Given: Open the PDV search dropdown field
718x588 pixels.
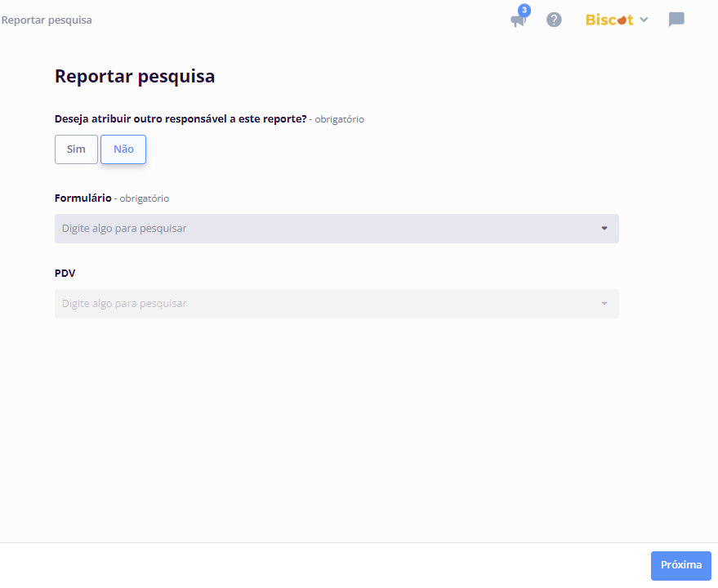Looking at the screenshot, I should point(337,304).
